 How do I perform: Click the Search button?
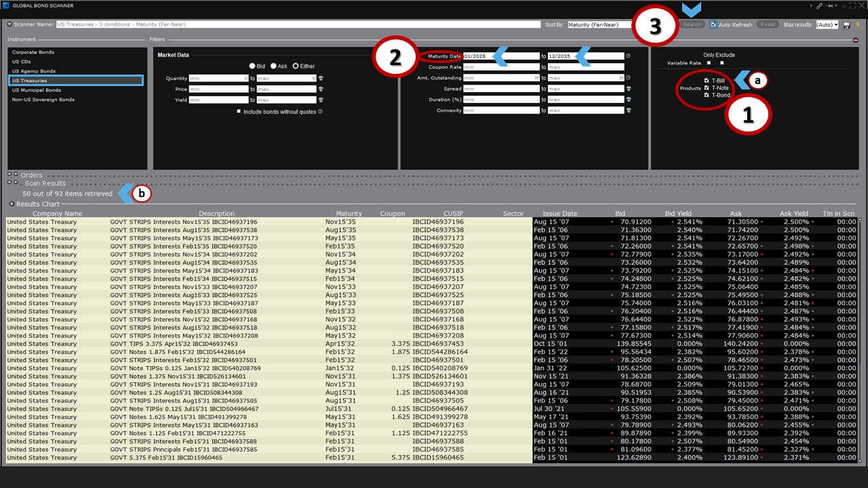tap(692, 25)
